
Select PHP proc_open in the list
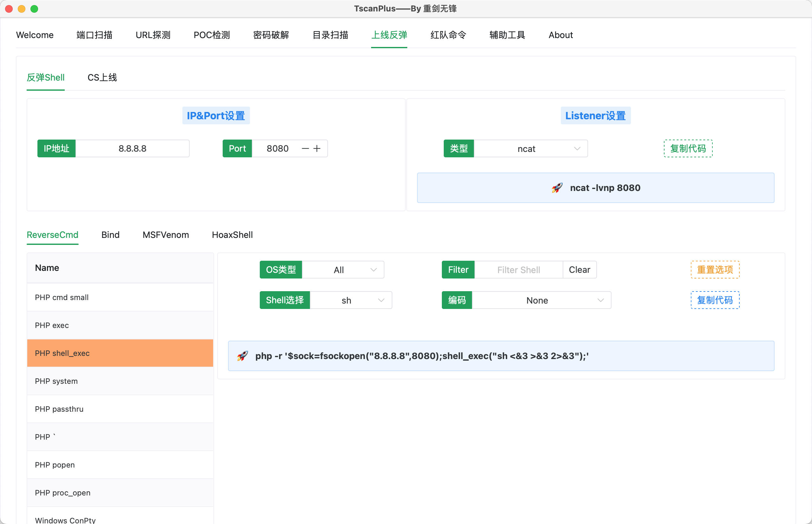click(x=62, y=493)
